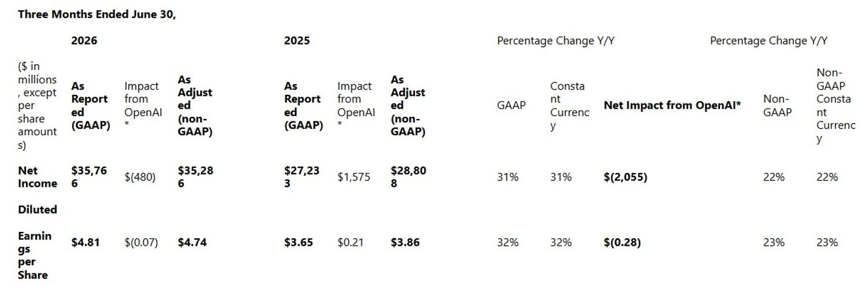The width and height of the screenshot is (868, 292).
Task: Select the $1,575 OpenAI impact value
Action: click(354, 178)
